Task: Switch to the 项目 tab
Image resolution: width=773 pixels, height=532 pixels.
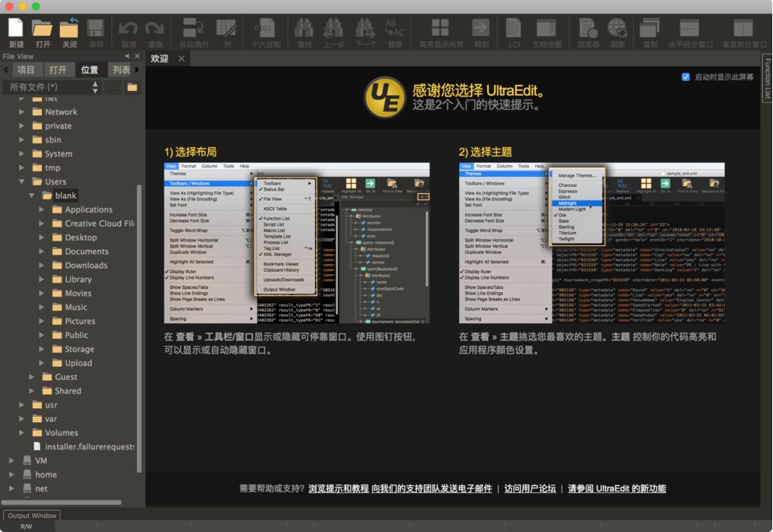Action: pos(26,69)
